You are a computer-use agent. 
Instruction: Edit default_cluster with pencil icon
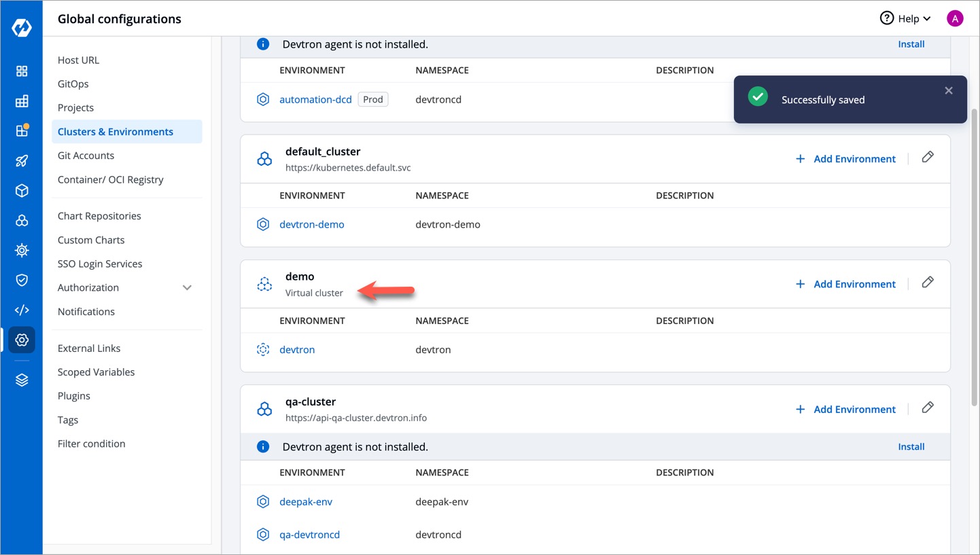[928, 158]
